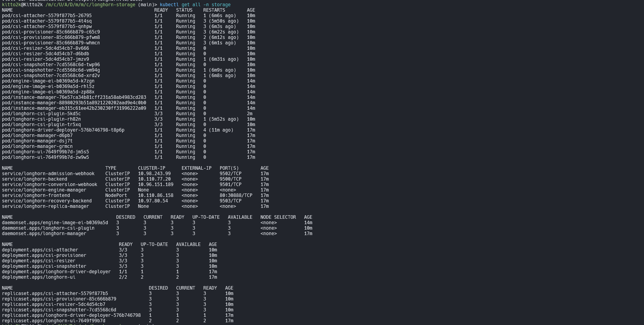Click pod/longhorn-ui-7649f99b7d-zw9w5 name
Screen dimensions: 644x325
(45, 157)
